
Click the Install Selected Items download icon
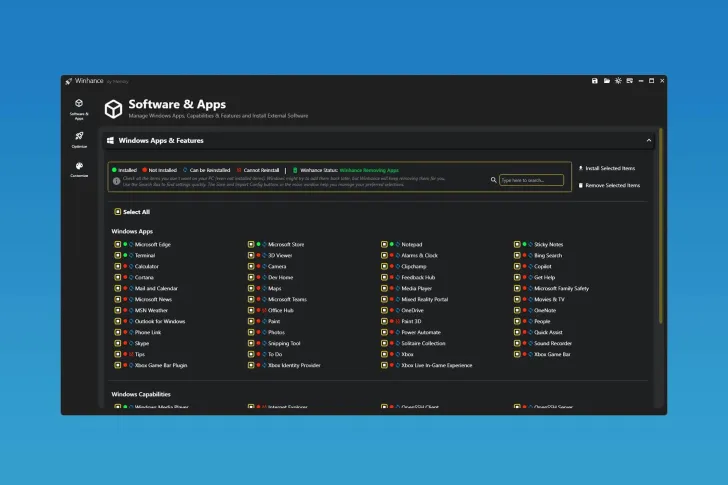coord(580,168)
